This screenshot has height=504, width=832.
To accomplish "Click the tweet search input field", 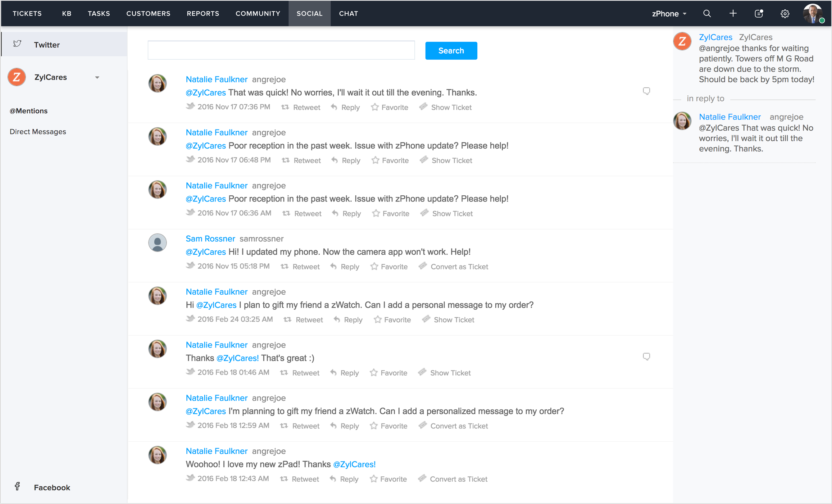I will (x=281, y=50).
